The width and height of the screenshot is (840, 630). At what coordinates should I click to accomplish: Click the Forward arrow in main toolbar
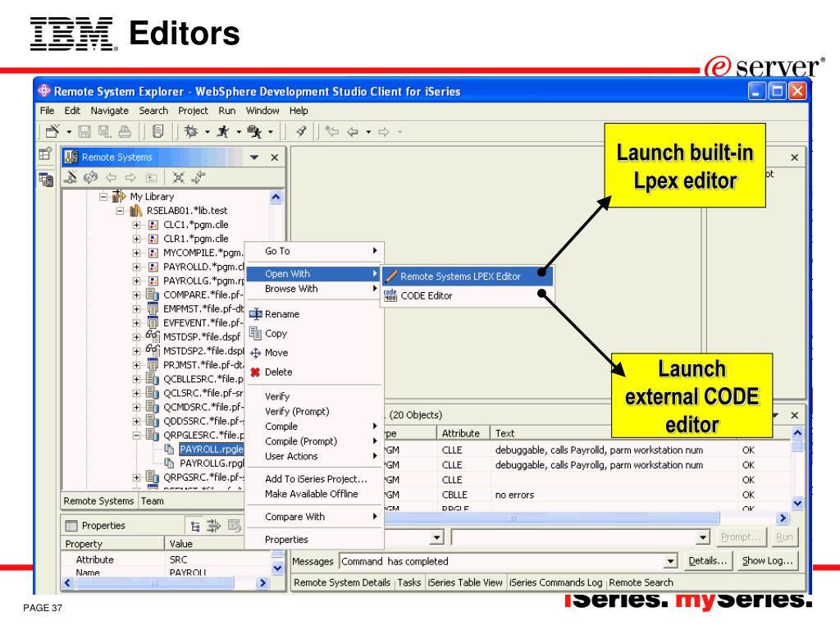click(384, 131)
